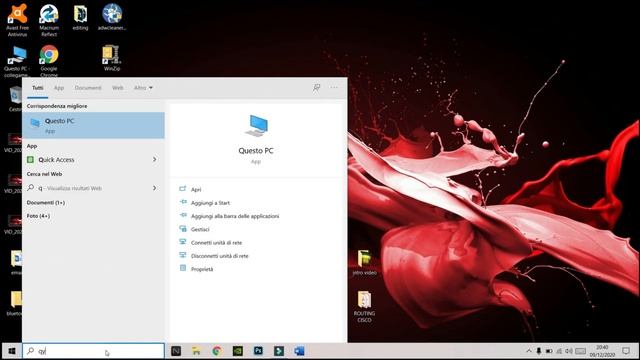Viewport: 640px width, 360px height.
Task: Click Disconnetti unità di rete
Action: click(x=220, y=256)
